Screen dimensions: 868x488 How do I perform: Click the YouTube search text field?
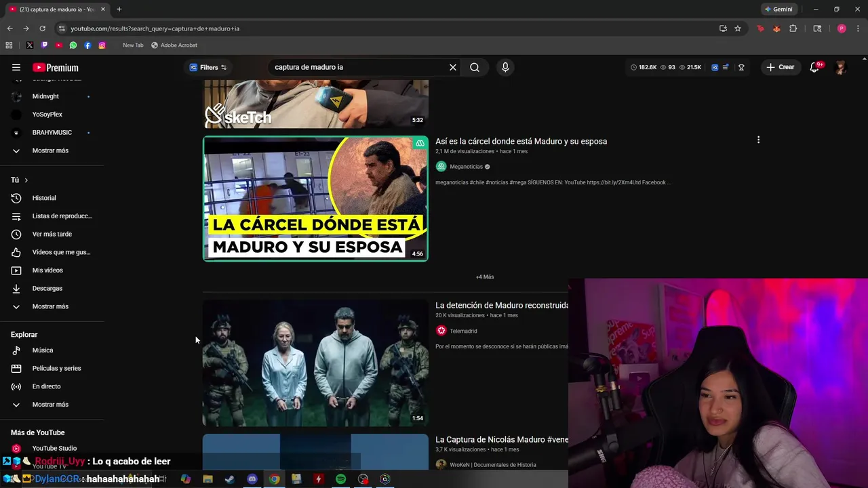358,67
